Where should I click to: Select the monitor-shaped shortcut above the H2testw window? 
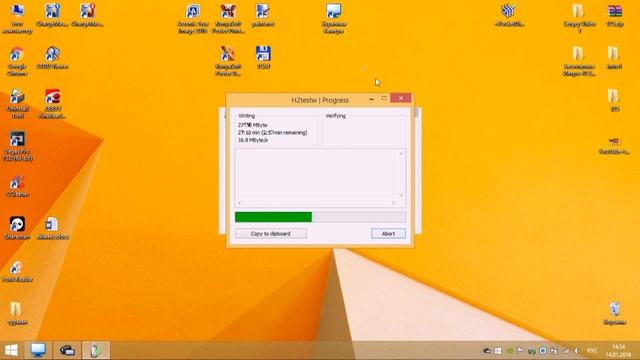click(334, 18)
